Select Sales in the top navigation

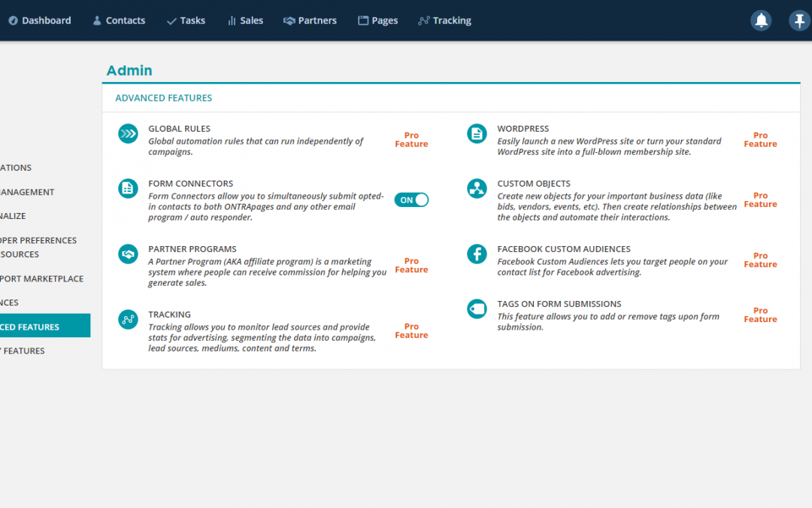coord(245,20)
